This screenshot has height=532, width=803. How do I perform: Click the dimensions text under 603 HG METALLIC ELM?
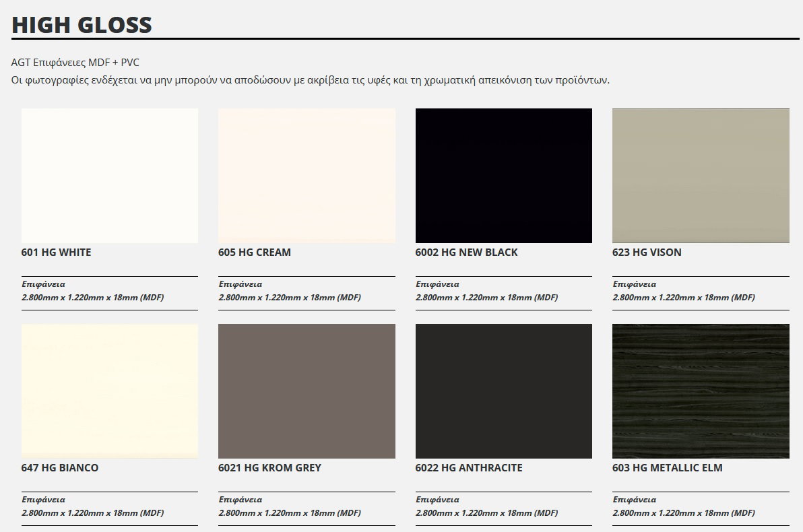(x=684, y=512)
